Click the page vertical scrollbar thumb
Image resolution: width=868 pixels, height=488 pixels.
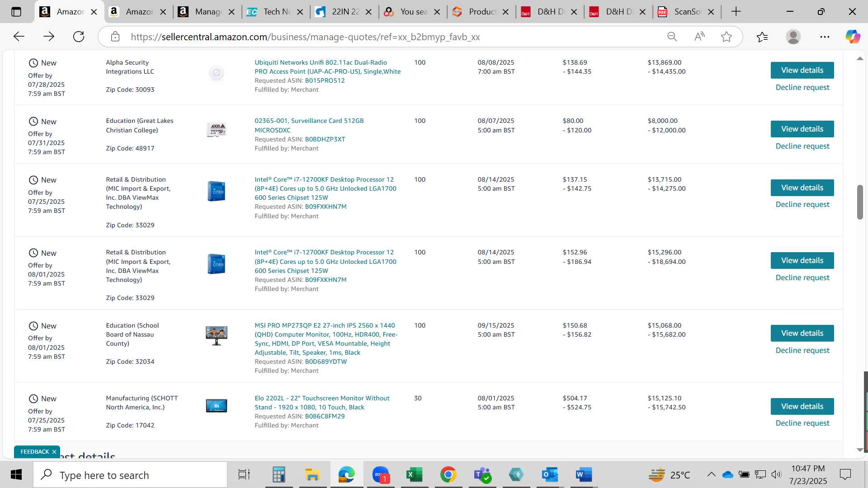860,202
